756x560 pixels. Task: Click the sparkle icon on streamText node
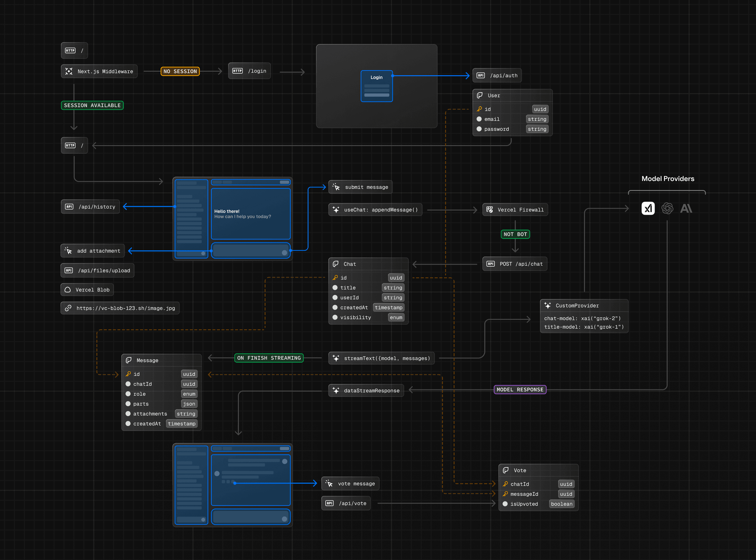click(335, 358)
